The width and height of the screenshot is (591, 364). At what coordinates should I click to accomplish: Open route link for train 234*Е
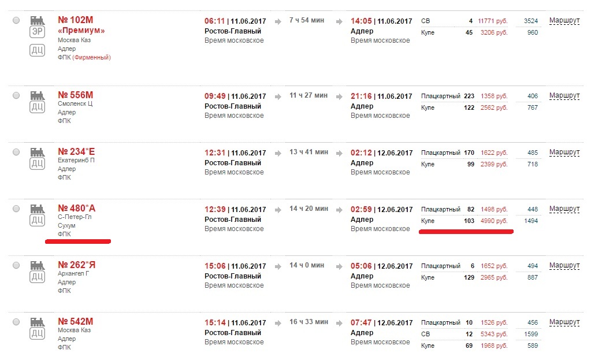pyautogui.click(x=564, y=152)
